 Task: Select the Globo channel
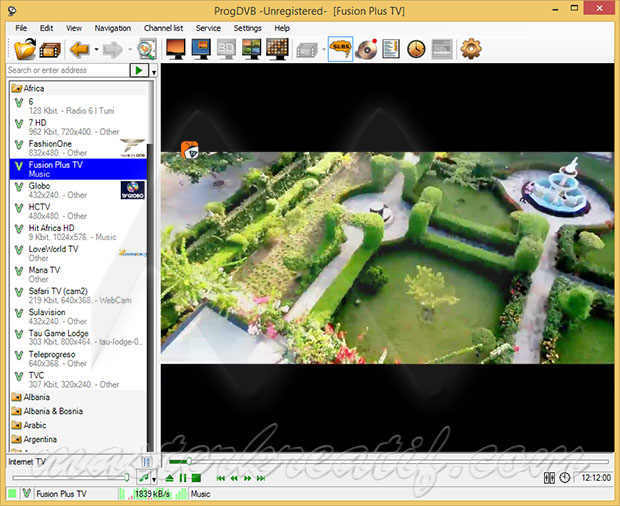click(x=78, y=190)
